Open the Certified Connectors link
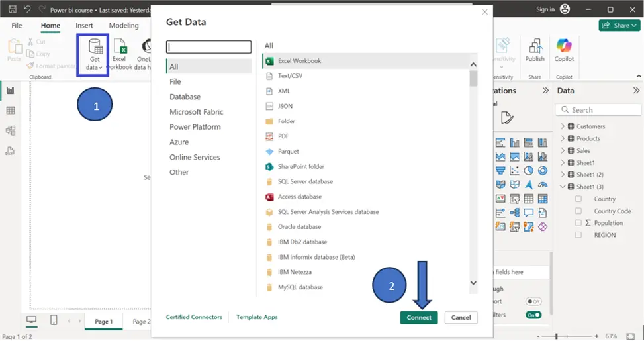This screenshot has height=341, width=644. tap(194, 317)
